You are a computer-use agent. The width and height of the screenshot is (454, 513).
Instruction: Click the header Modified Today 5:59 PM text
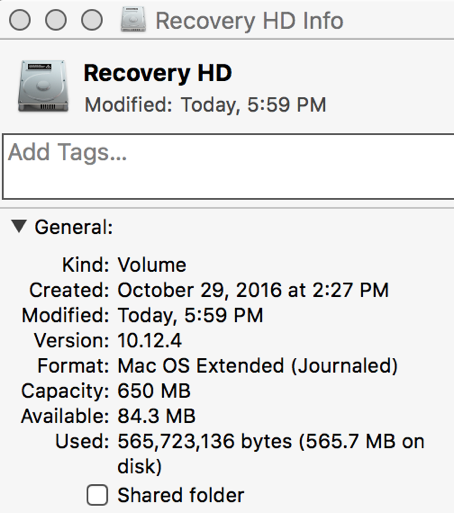tap(205, 105)
